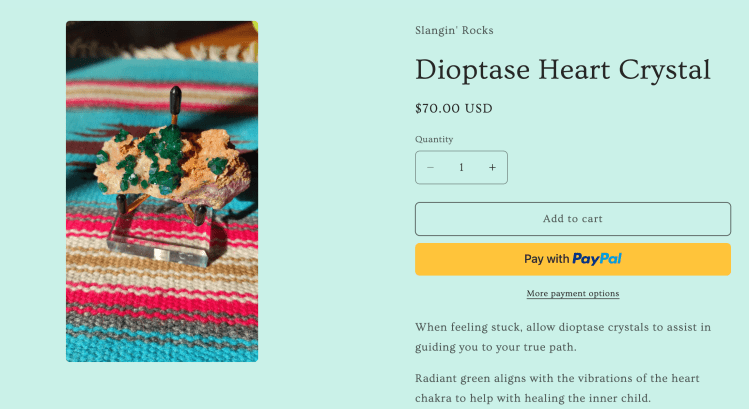The width and height of the screenshot is (749, 409).
Task: Click the $70.00 USD price
Action: coord(454,108)
